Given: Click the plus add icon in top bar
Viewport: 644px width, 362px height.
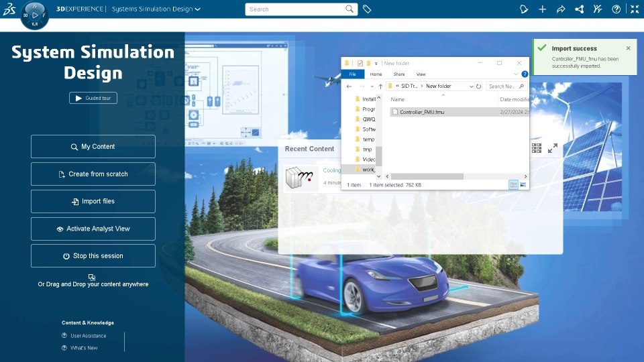Looking at the screenshot, I should click(x=542, y=9).
